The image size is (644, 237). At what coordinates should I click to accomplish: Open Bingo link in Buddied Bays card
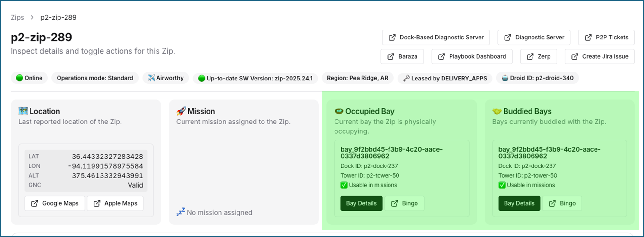point(562,203)
